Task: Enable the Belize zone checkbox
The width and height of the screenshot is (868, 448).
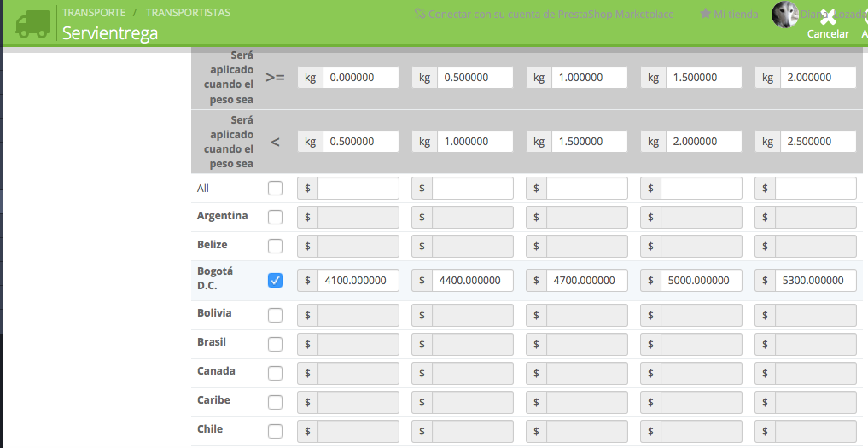Action: pyautogui.click(x=275, y=246)
